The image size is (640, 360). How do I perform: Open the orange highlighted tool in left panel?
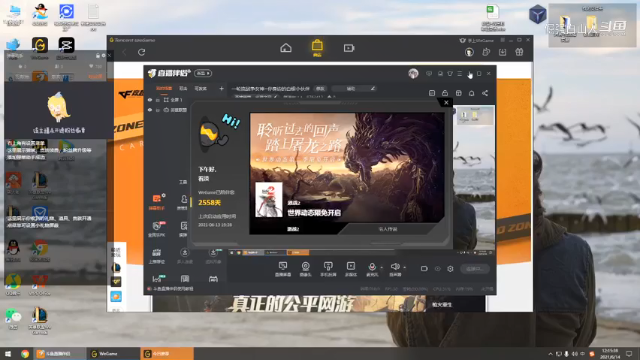point(157,202)
